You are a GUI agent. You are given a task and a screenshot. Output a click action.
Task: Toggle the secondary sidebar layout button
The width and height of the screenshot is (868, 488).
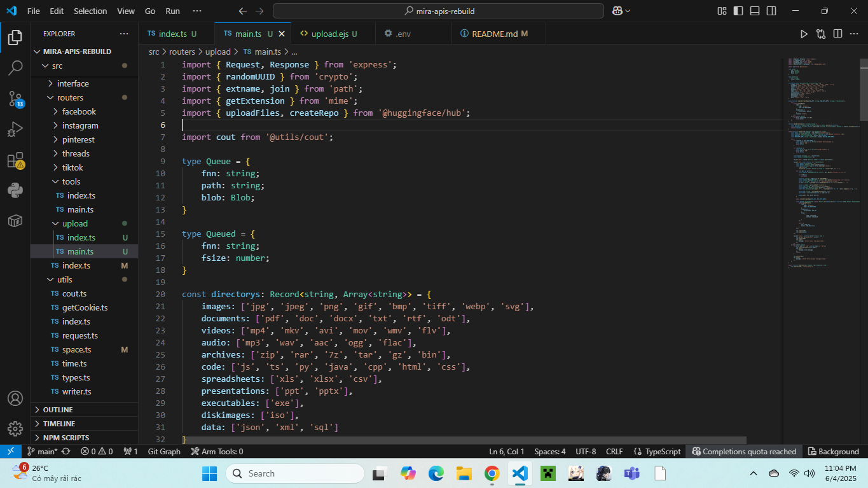point(771,11)
